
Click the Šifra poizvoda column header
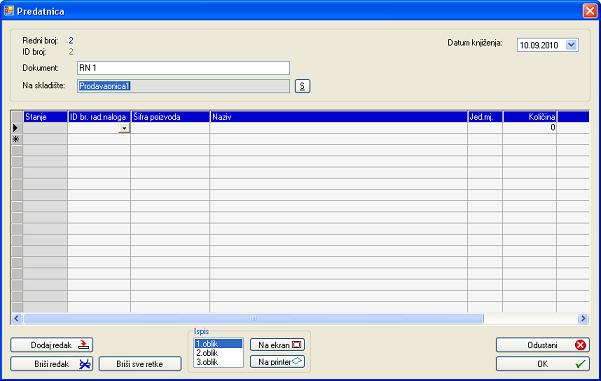pos(170,117)
